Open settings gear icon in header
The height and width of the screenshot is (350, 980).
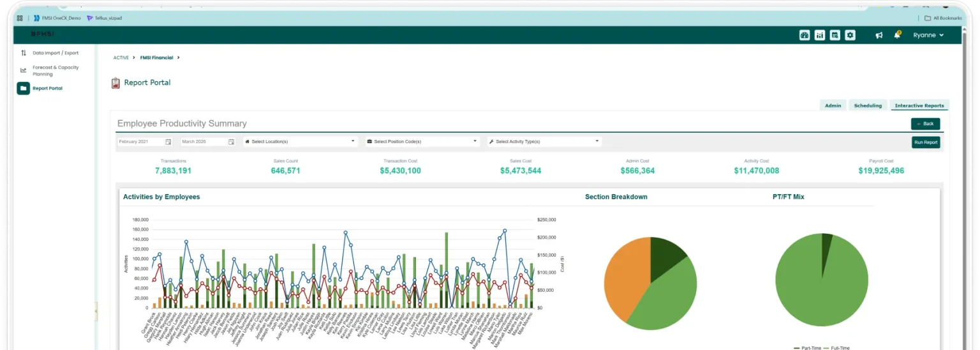pyautogui.click(x=850, y=35)
